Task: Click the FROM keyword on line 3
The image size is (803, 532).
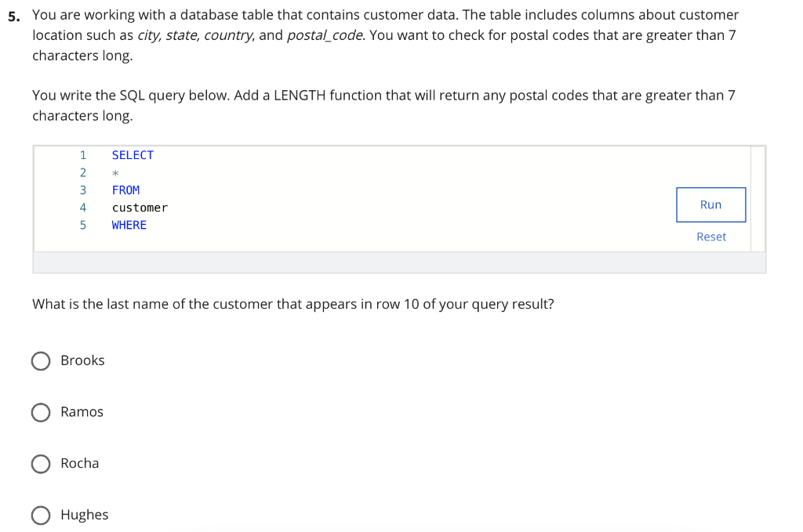Action: [x=125, y=190]
